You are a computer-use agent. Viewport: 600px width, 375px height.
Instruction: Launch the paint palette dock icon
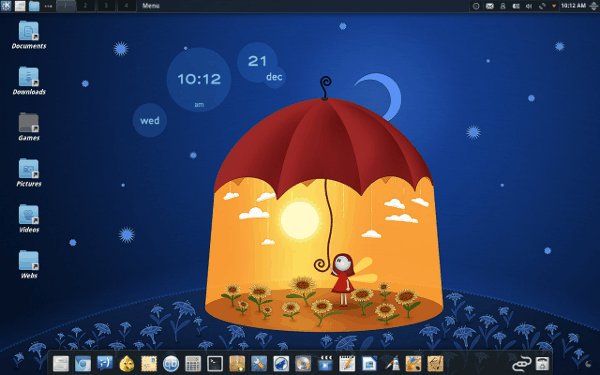point(413,364)
